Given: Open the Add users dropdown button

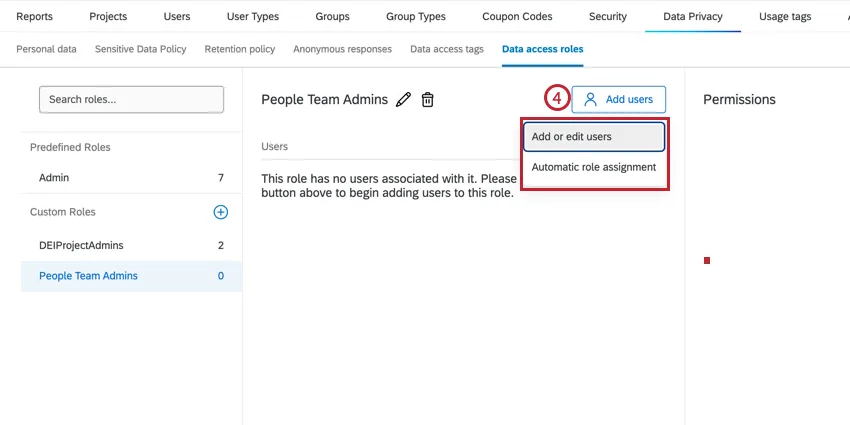Looking at the screenshot, I should coord(619,99).
